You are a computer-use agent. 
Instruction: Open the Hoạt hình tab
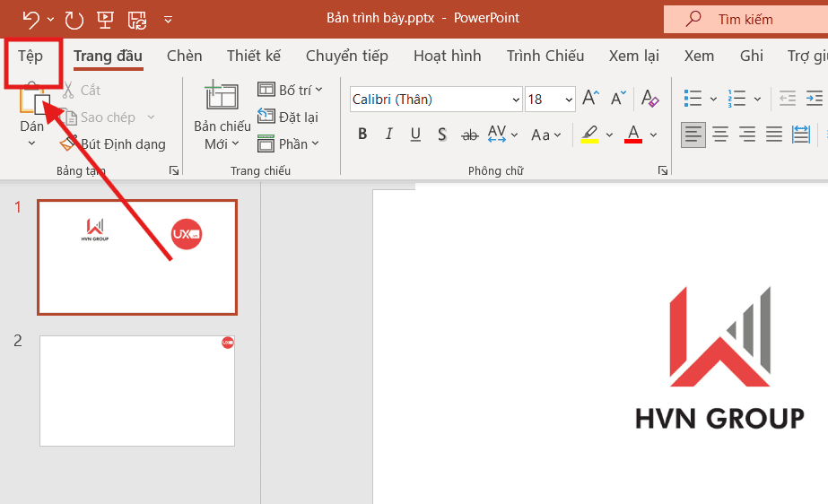pyautogui.click(x=448, y=56)
